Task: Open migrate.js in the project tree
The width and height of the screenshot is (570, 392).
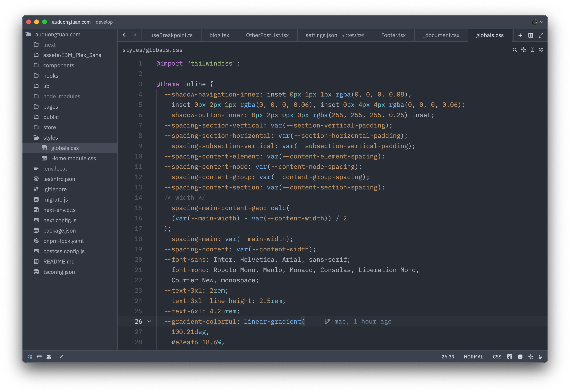Action: point(70,199)
